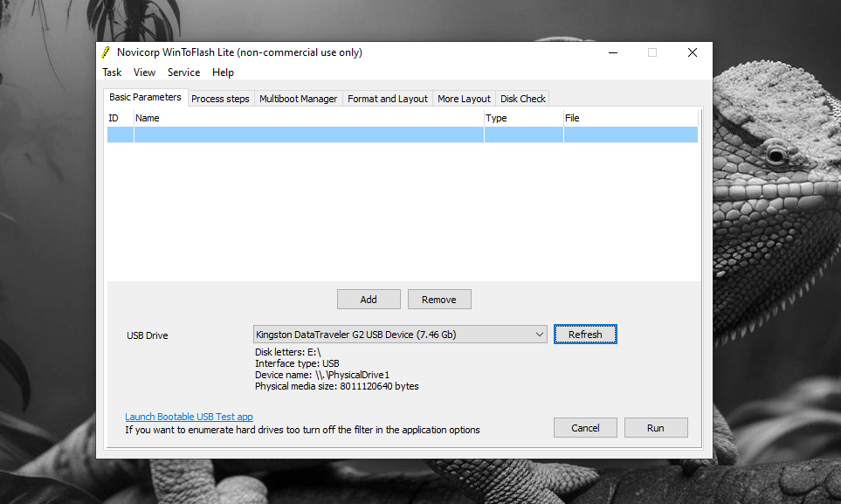
Task: Open the View menu
Action: tap(144, 72)
